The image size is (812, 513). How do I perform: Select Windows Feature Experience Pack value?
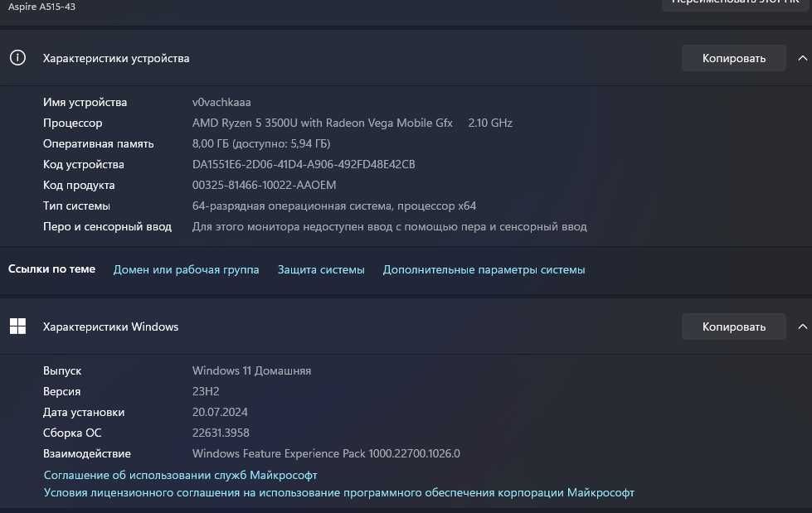point(326,453)
